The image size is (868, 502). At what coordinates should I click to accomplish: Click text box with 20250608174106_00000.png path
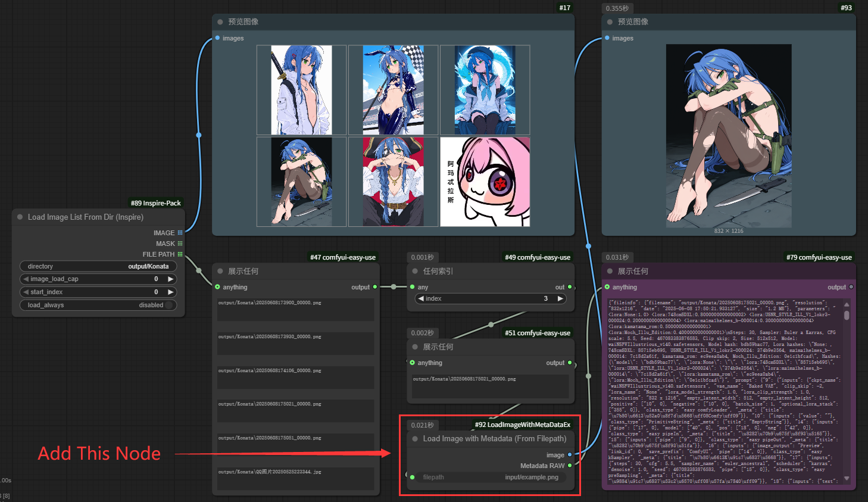pyautogui.click(x=296, y=378)
